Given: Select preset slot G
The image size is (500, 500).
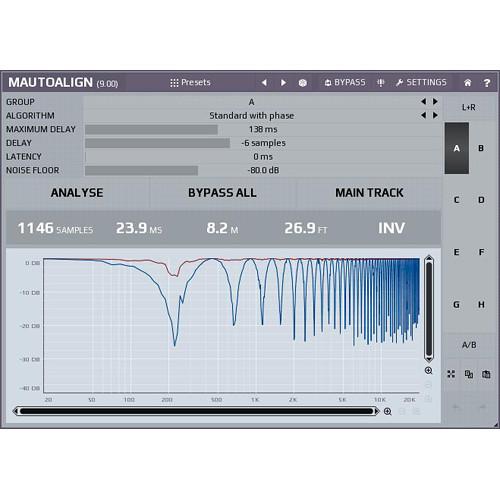Looking at the screenshot, I should click(457, 304).
